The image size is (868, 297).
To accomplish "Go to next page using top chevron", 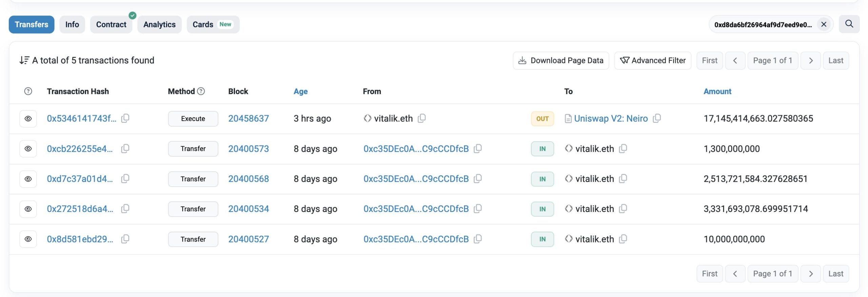I will 810,60.
